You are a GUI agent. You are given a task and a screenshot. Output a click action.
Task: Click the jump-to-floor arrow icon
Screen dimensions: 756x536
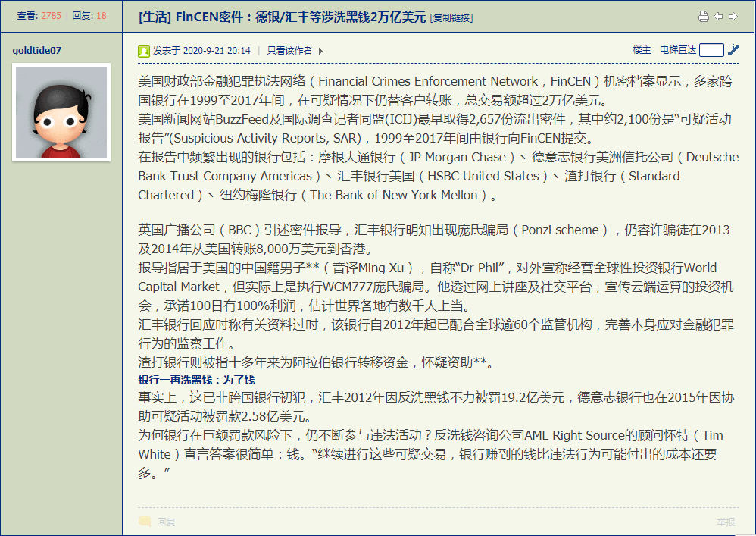pos(733,49)
